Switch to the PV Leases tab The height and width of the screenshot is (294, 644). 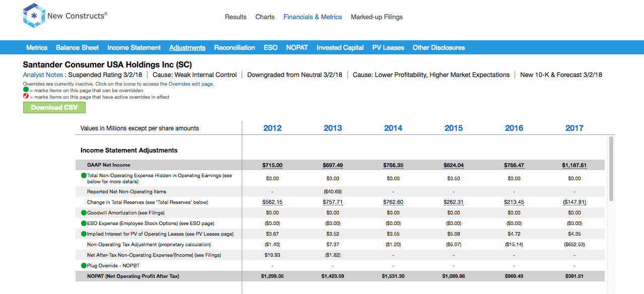[x=388, y=48]
